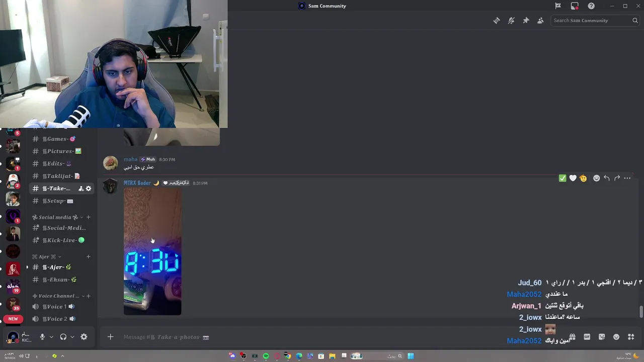
Task: Reply to MTRX Bader's message with the arrow icon
Action: click(x=607, y=178)
